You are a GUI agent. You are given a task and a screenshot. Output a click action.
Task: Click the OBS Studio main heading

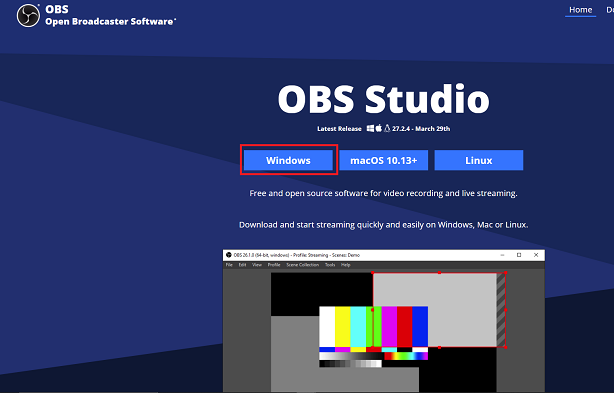point(383,99)
